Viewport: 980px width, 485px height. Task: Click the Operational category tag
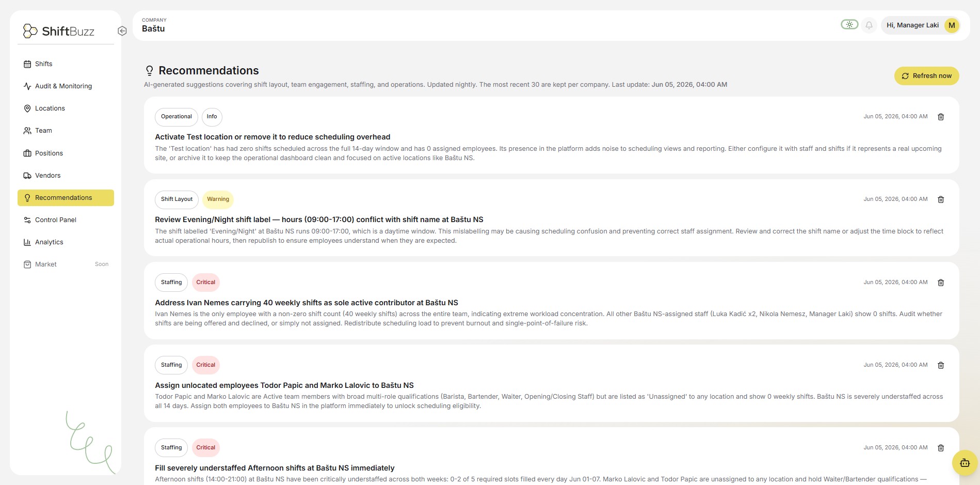(176, 117)
